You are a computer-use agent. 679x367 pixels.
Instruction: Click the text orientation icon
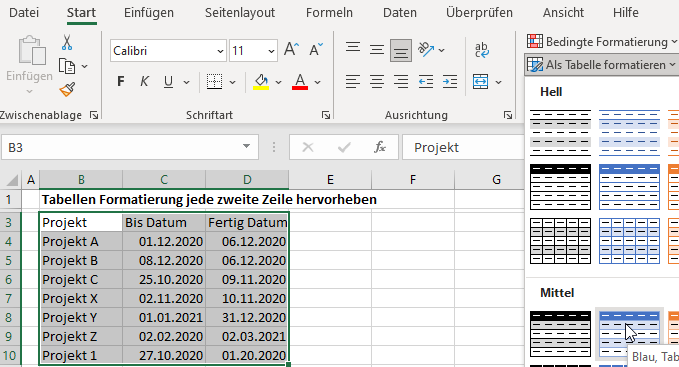[x=426, y=49]
